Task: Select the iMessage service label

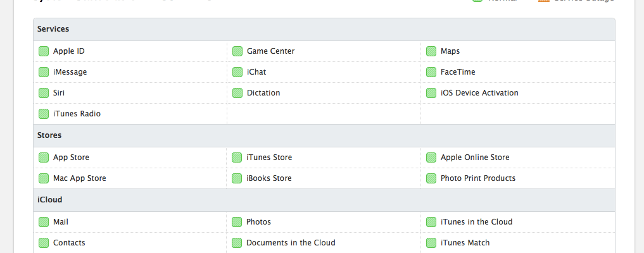Action: [70, 72]
